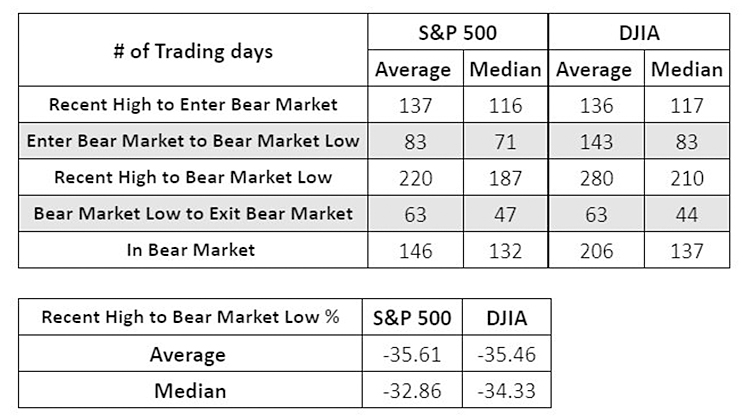Select the cell with value 71
This screenshot has width=750, height=420.
click(505, 141)
